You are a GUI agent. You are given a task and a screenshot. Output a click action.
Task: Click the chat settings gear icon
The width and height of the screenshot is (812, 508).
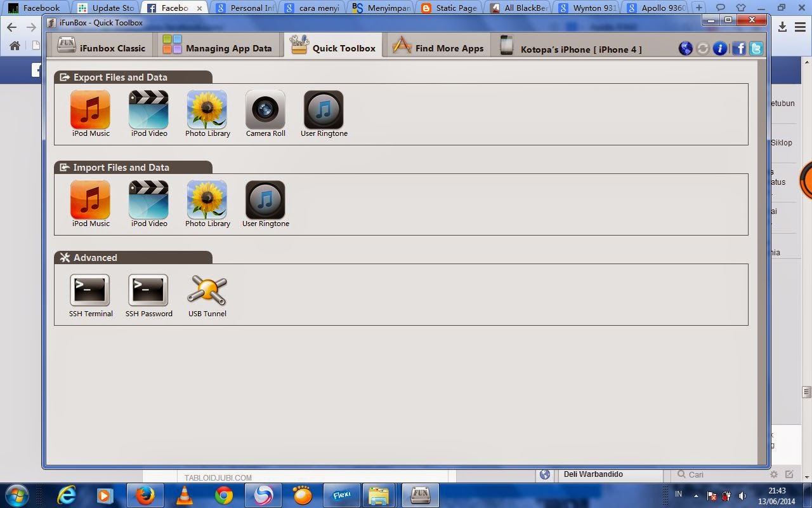point(774,474)
